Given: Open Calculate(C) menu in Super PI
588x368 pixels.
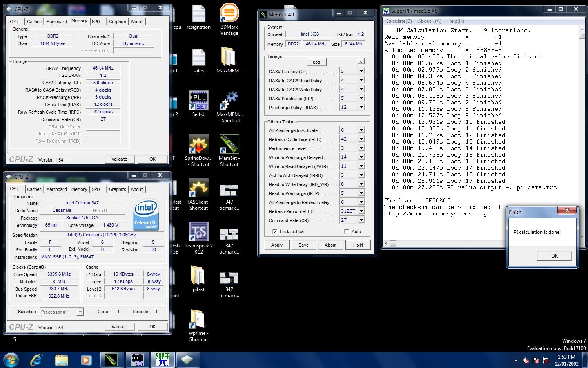Looking at the screenshot, I should pos(399,21).
